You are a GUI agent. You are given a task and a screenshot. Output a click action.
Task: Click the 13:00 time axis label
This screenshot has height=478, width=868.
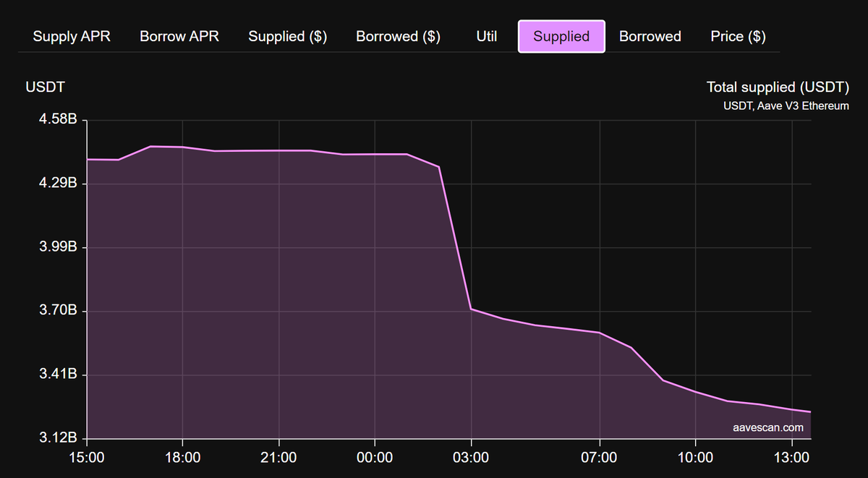[792, 457]
